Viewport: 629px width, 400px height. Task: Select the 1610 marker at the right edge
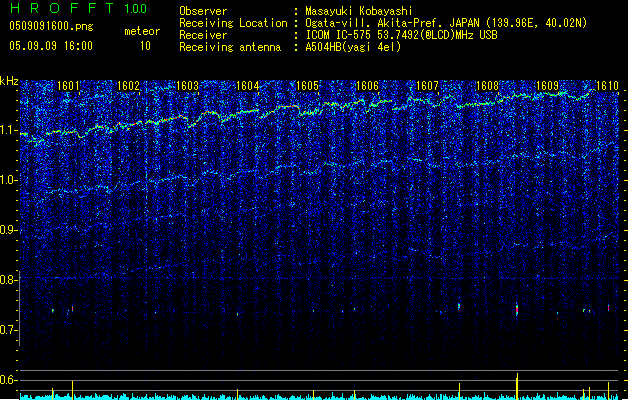pyautogui.click(x=607, y=86)
